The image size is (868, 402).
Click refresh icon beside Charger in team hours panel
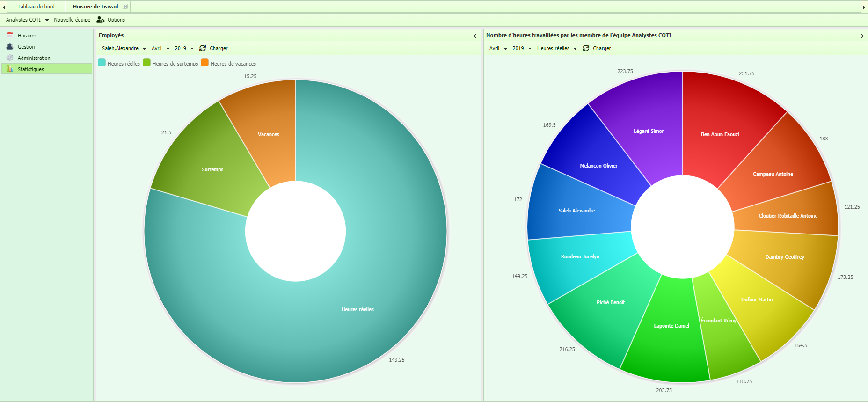tap(586, 48)
